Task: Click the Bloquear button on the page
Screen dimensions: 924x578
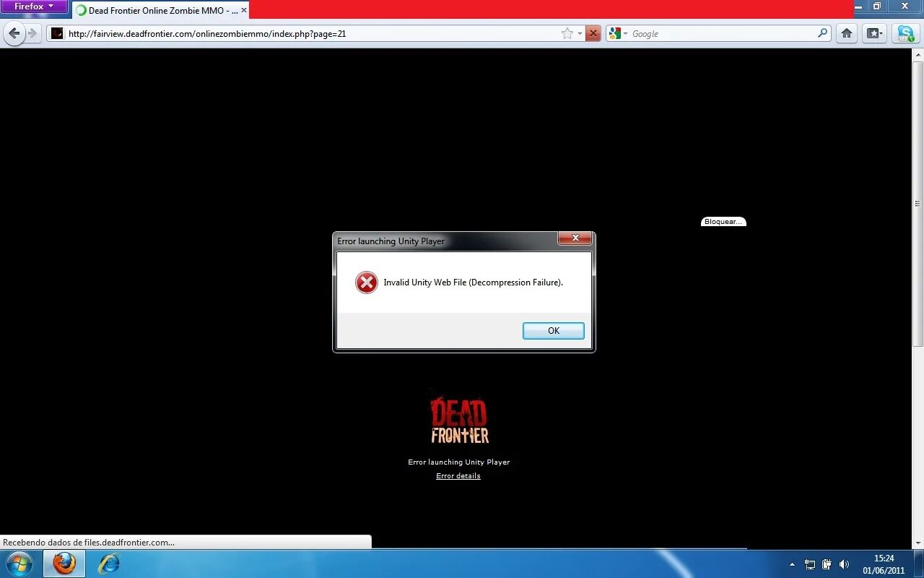Action: pos(723,221)
